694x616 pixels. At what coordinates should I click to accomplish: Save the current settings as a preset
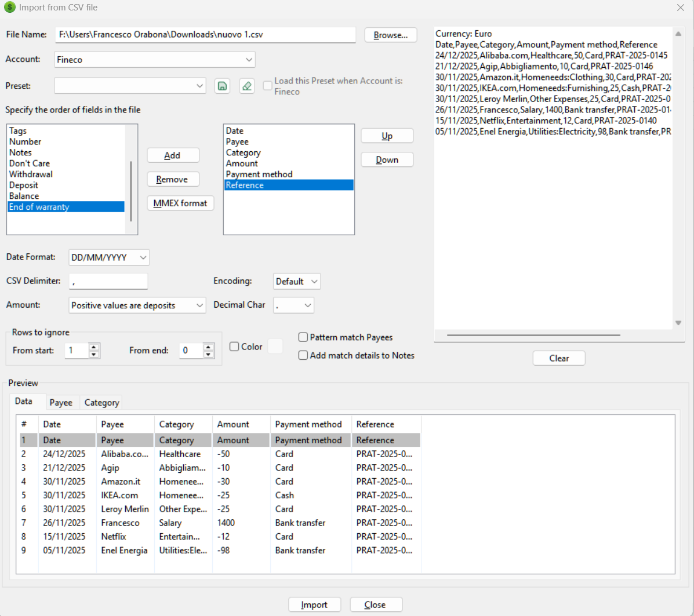pyautogui.click(x=222, y=85)
